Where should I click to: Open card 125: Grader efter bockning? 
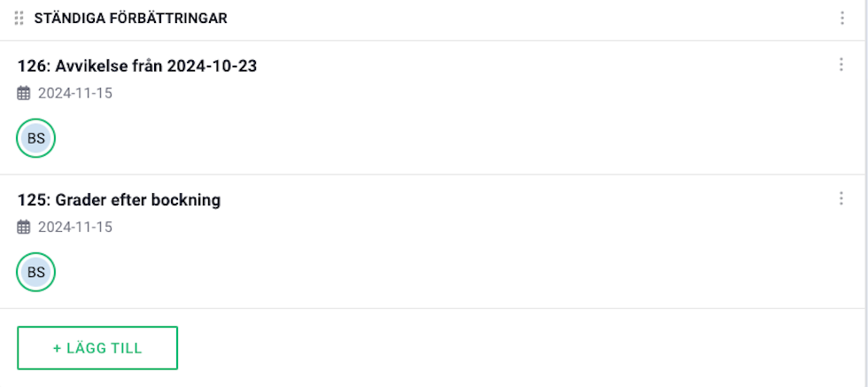click(119, 200)
